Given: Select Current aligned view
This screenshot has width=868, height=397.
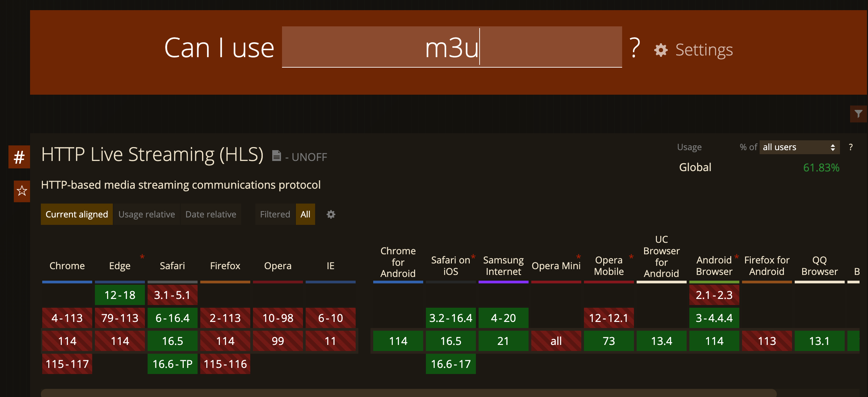Looking at the screenshot, I should 77,214.
